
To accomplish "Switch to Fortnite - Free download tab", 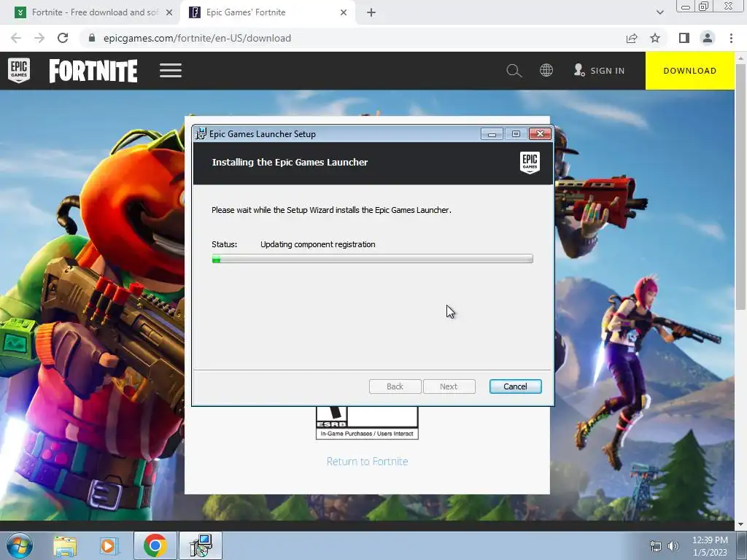I will (94, 12).
